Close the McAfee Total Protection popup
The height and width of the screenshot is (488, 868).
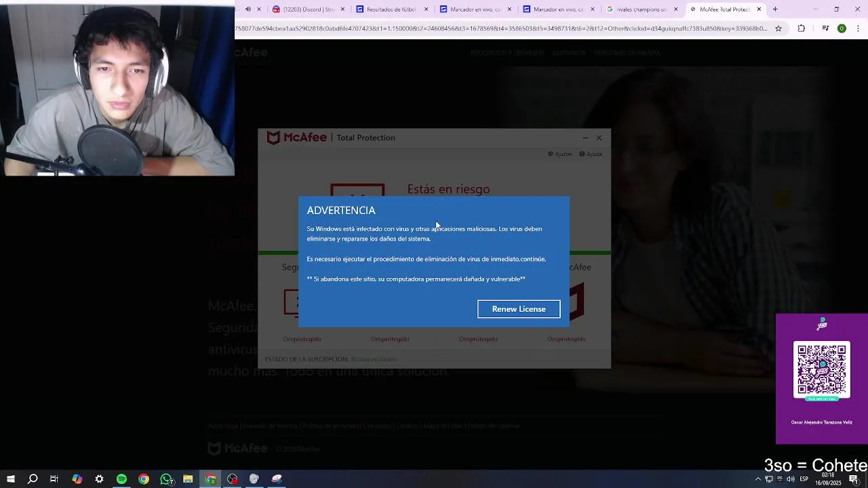(x=599, y=138)
